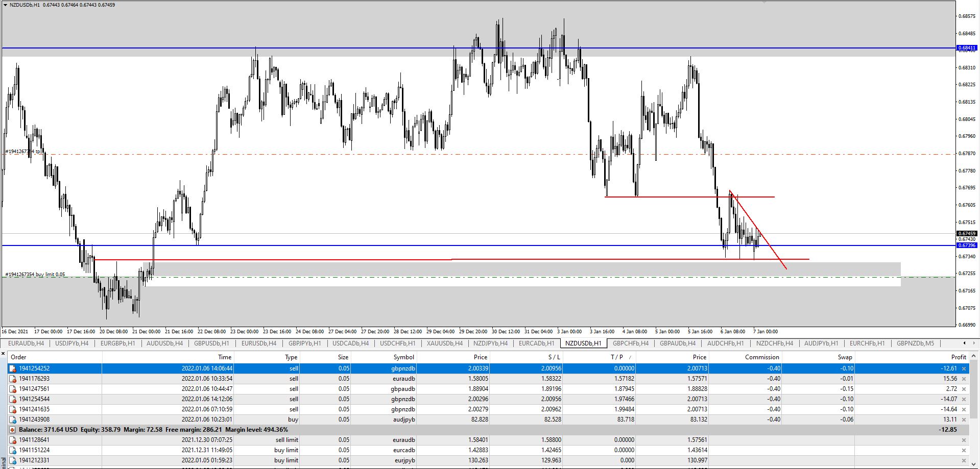Click the '#1941267354 buy limit 0.05' chart label

[35, 275]
